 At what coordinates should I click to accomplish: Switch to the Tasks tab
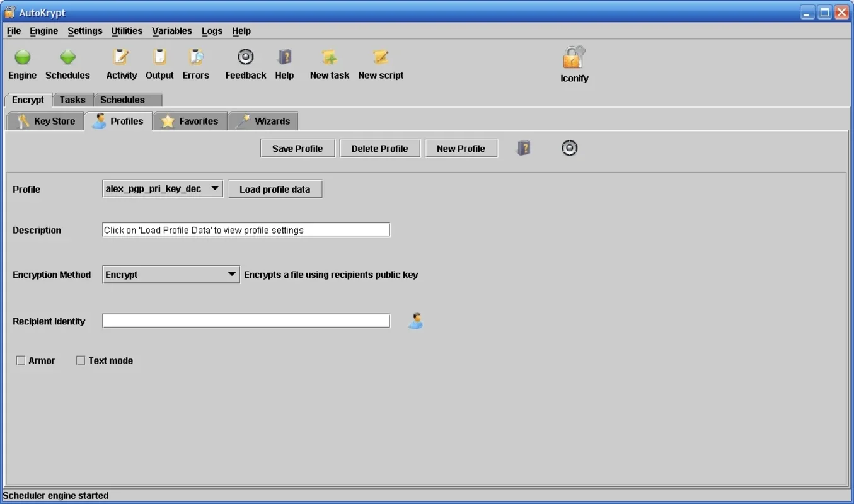coord(72,100)
